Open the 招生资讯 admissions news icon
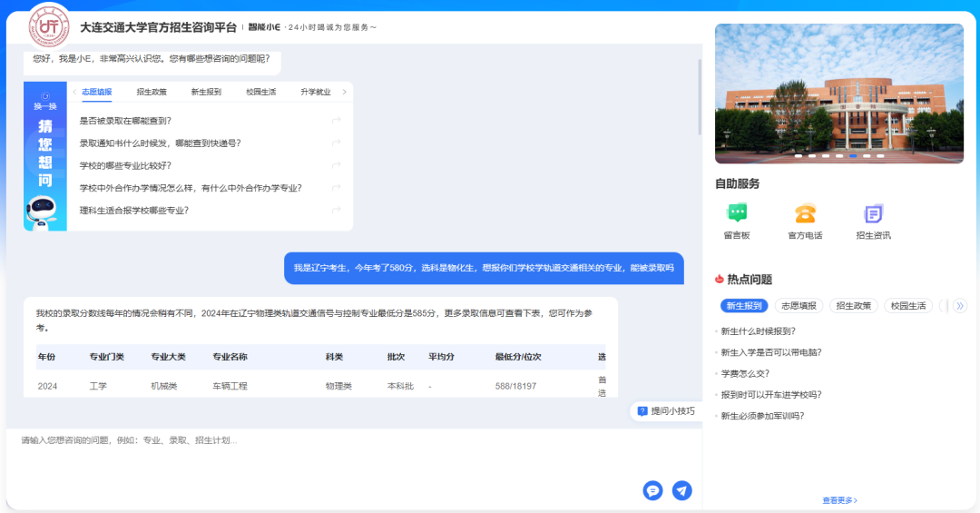This screenshot has height=513, width=980. pos(873,213)
